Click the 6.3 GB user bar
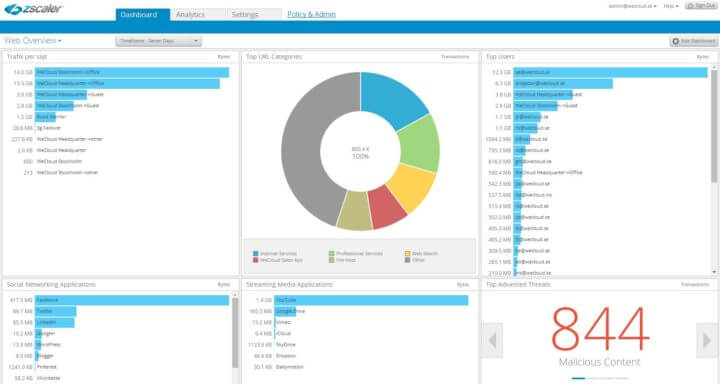The width and height of the screenshot is (720, 384). [563, 83]
